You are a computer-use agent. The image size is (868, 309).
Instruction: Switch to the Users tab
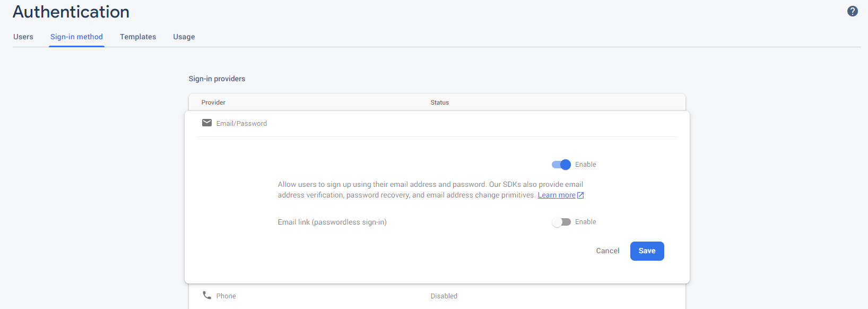23,37
